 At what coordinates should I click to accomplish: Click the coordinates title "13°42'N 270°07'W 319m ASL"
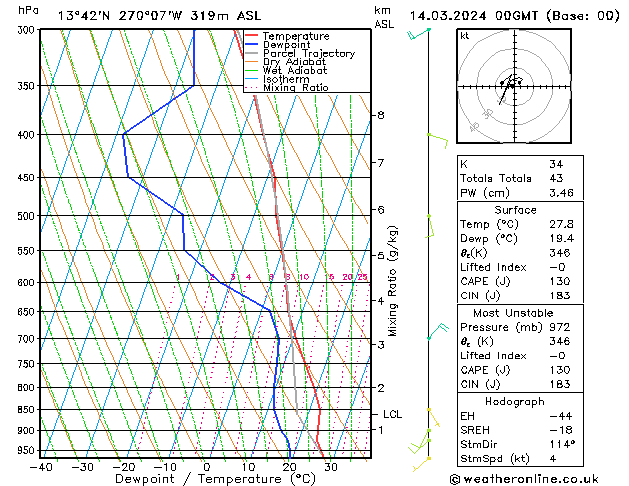(x=159, y=16)
